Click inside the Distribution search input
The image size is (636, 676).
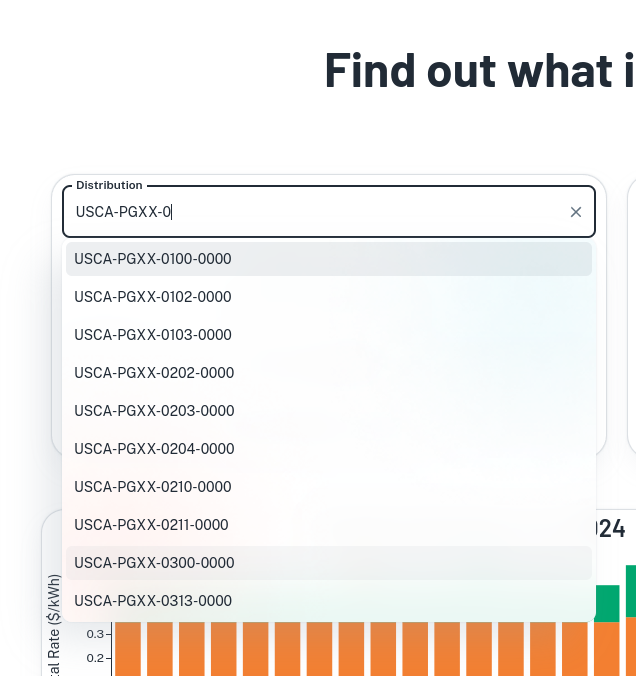(319, 212)
